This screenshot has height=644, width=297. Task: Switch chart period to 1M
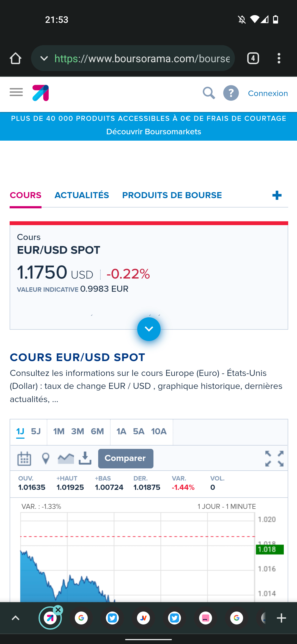59,431
